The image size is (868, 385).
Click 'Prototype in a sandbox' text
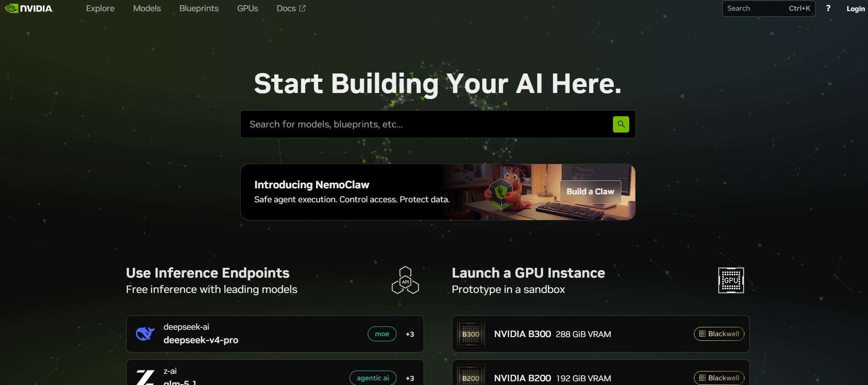(x=508, y=289)
